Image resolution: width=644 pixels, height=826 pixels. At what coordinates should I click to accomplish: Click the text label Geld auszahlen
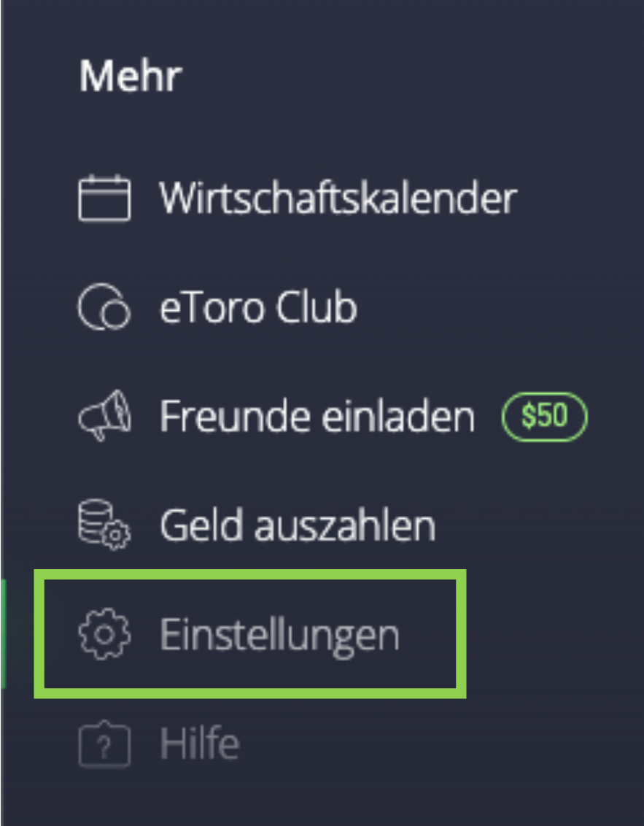pyautogui.click(x=298, y=525)
